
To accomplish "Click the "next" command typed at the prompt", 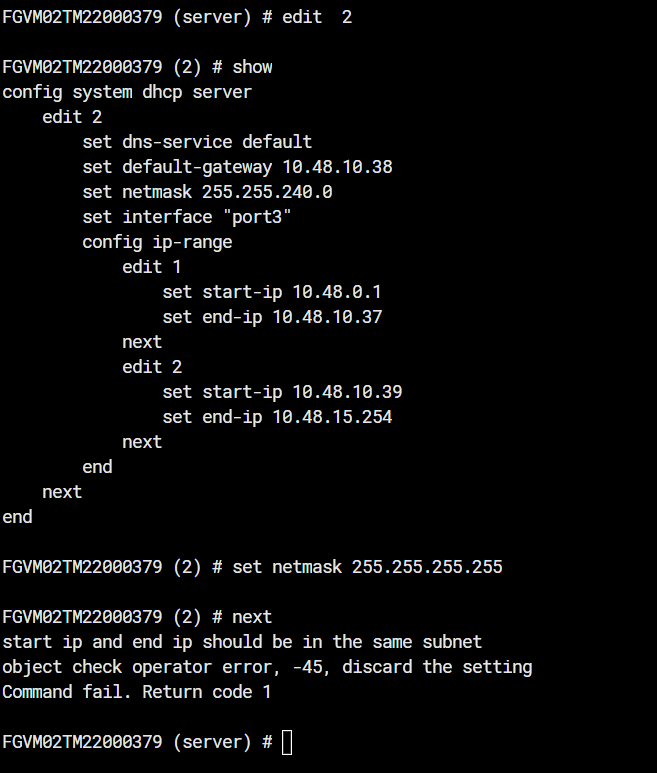I will 252,617.
